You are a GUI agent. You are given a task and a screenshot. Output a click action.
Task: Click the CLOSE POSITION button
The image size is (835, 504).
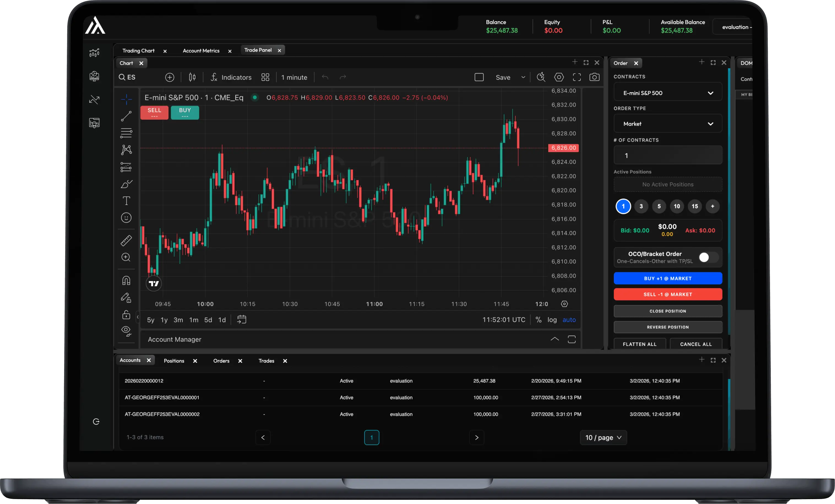click(668, 311)
